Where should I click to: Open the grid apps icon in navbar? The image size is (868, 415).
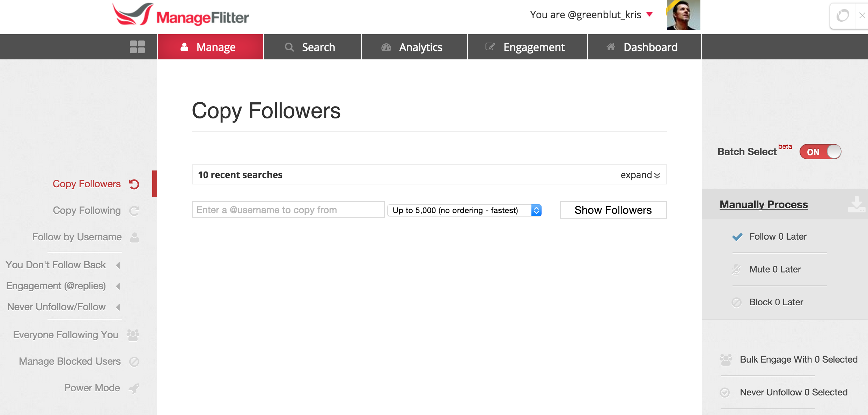pos(137,47)
